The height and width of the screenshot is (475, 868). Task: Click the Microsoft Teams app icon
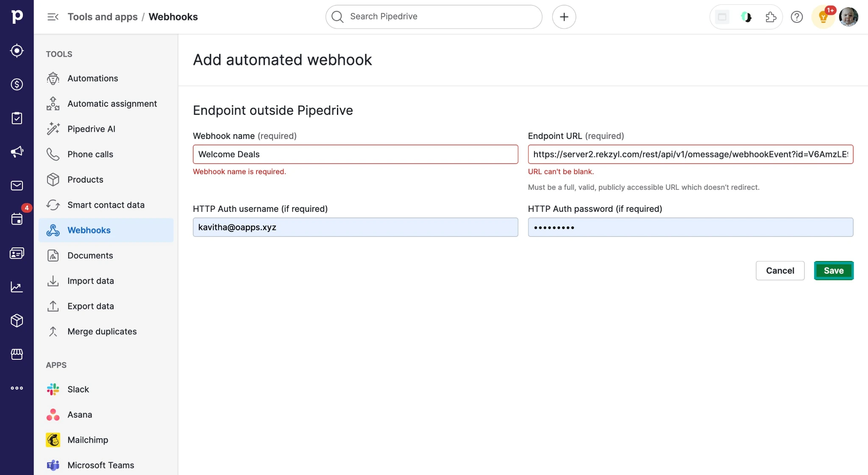pos(53,465)
